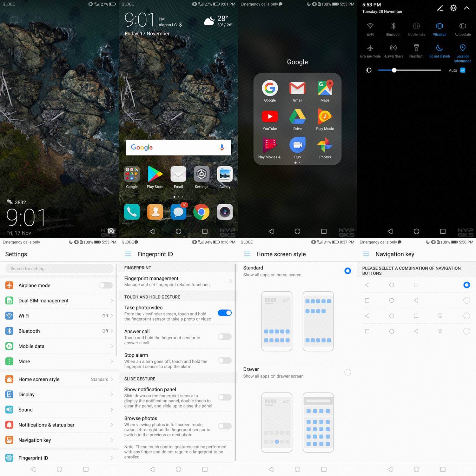The height and width of the screenshot is (476, 476).
Task: Toggle the Huawei Share tile
Action: pos(393,51)
